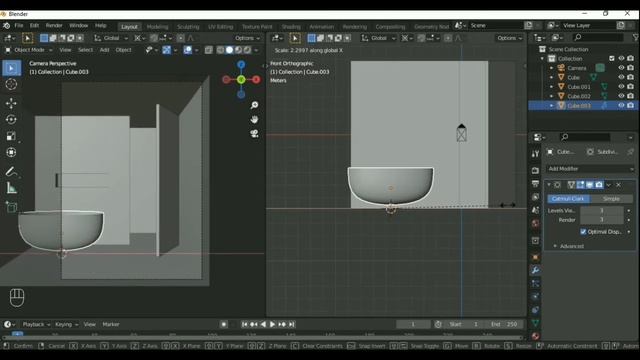The height and width of the screenshot is (360, 640).
Task: Open the Playback dropdown in timeline
Action: pyautogui.click(x=36, y=324)
